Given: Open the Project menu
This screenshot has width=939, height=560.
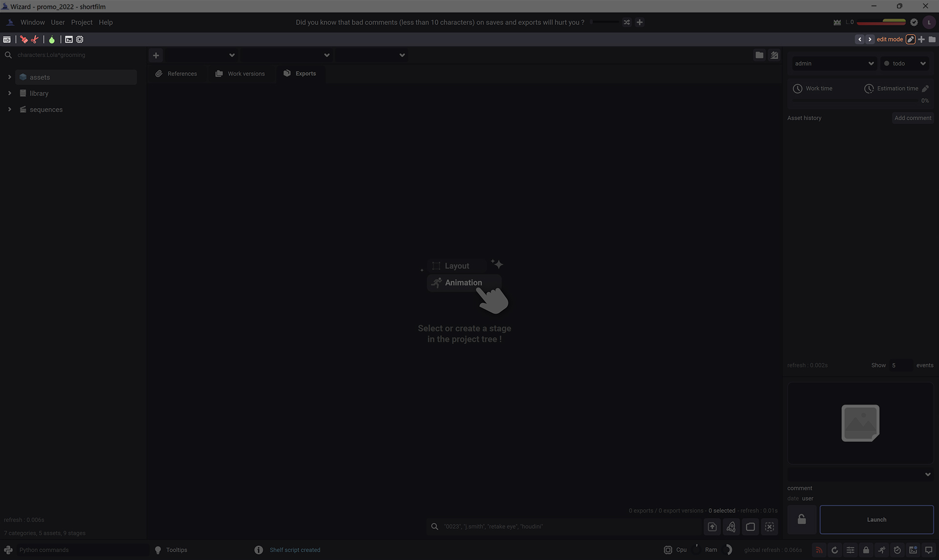Looking at the screenshot, I should pyautogui.click(x=81, y=22).
